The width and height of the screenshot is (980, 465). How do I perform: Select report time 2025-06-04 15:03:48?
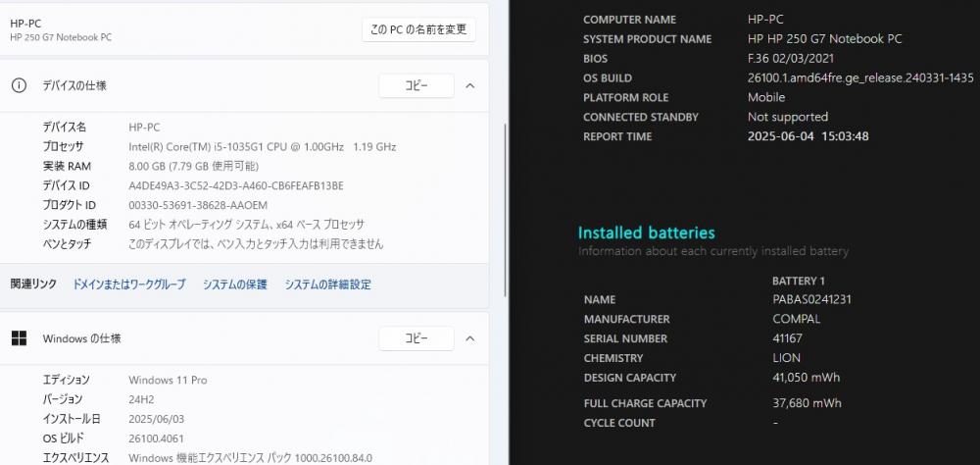(x=808, y=136)
